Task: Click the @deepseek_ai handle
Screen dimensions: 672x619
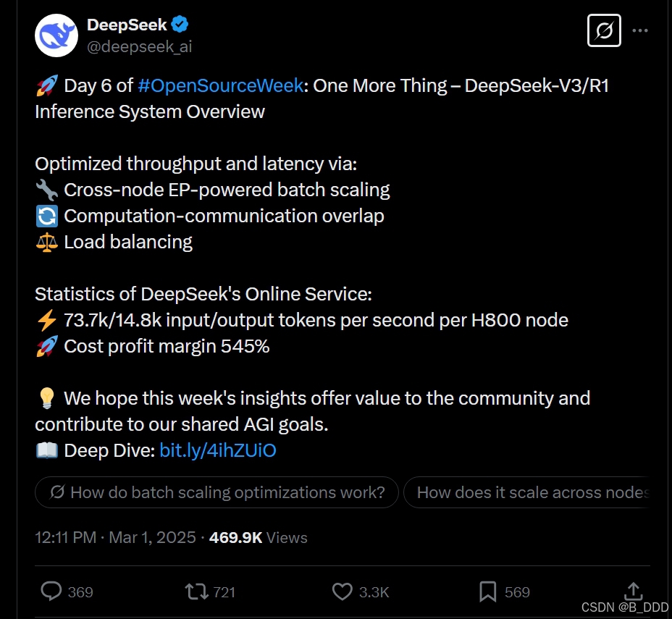Action: click(139, 47)
